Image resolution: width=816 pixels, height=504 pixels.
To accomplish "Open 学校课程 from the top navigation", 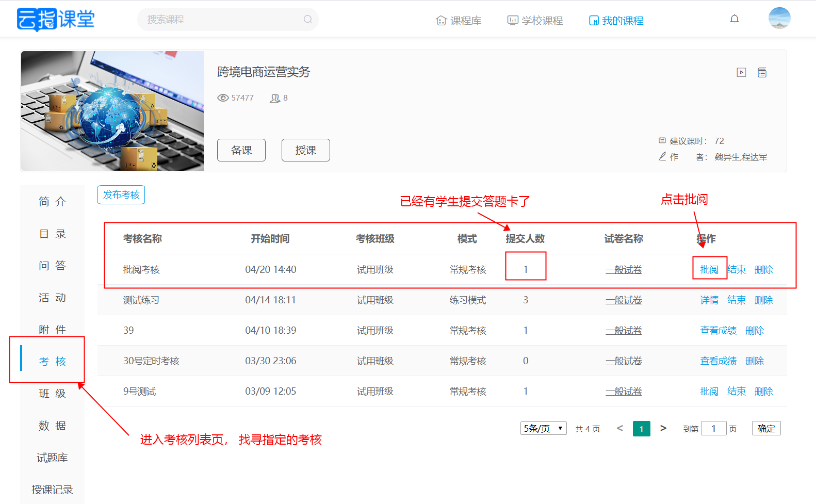I will [535, 21].
